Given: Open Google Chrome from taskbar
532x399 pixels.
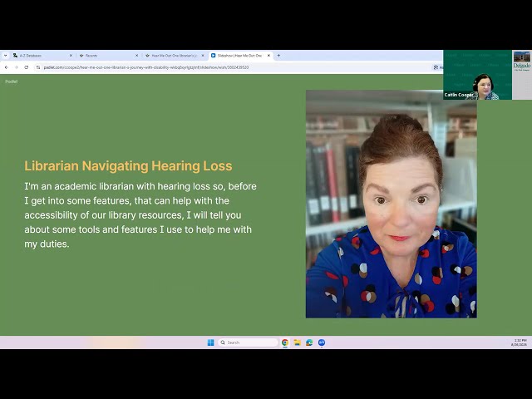Looking at the screenshot, I should point(285,342).
